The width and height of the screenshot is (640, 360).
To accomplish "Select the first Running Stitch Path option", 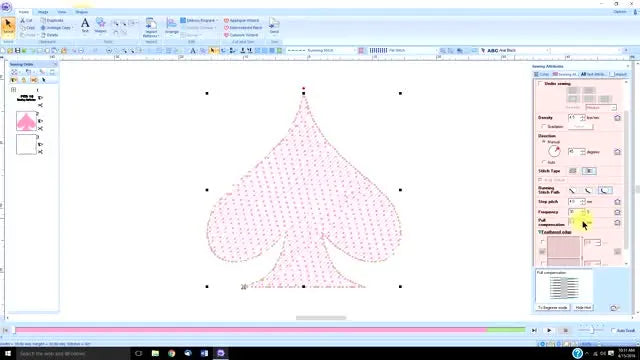I will tap(573, 191).
